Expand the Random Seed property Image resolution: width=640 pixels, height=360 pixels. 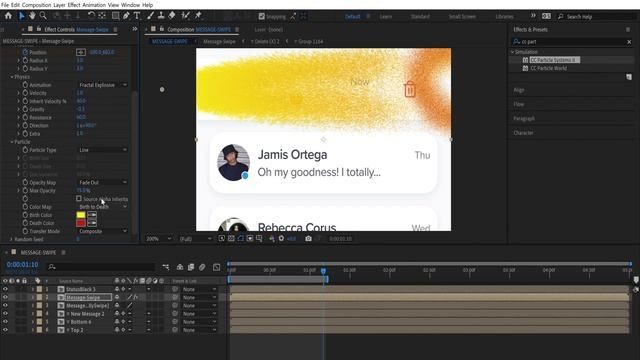tap(11, 239)
